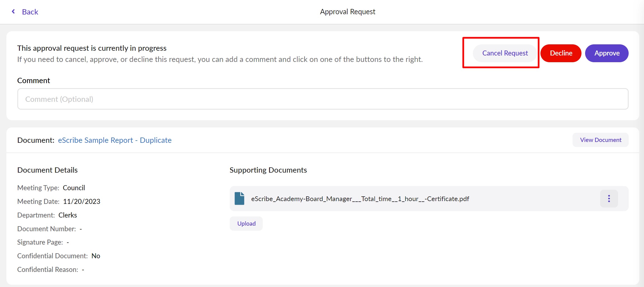Click the Document Details heading
Viewport: 644px width, 287px height.
pos(47,170)
